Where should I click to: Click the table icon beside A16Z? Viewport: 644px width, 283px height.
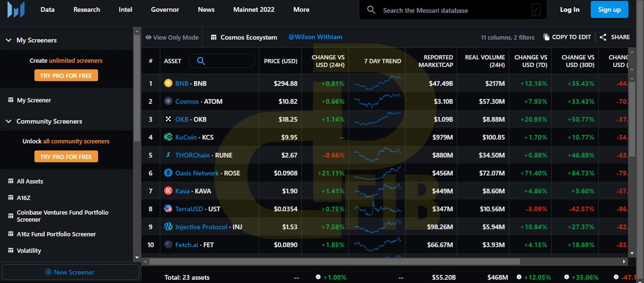point(10,198)
